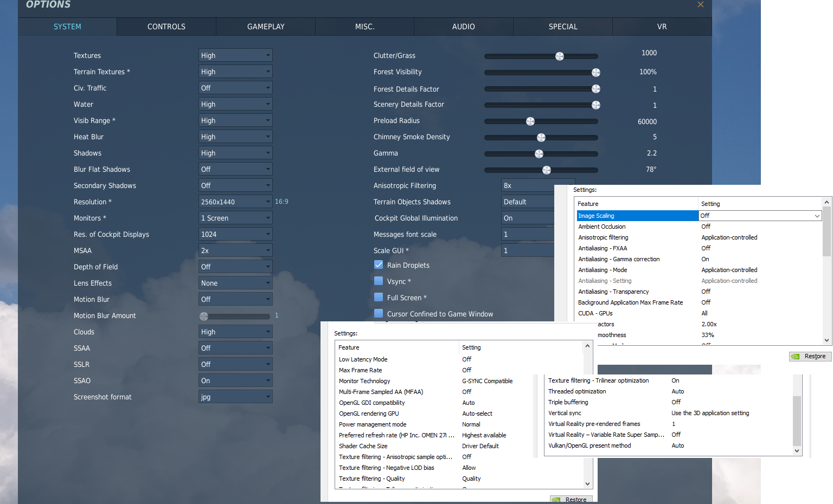Open the Image Scaling setting dropdown
Image resolution: width=833 pixels, height=504 pixels.
(x=760, y=216)
